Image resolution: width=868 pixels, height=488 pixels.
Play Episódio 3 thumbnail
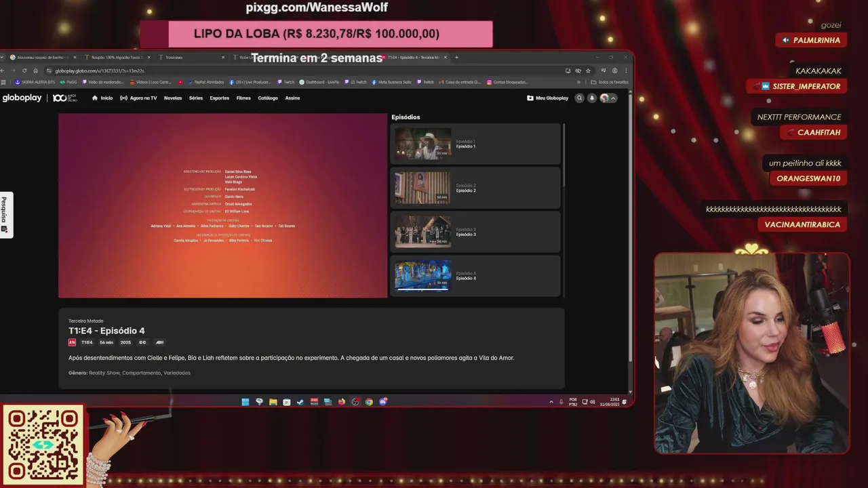click(423, 232)
